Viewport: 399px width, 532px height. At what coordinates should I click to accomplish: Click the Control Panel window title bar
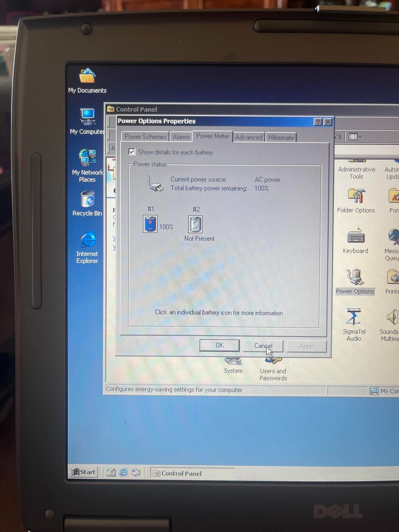click(x=252, y=109)
